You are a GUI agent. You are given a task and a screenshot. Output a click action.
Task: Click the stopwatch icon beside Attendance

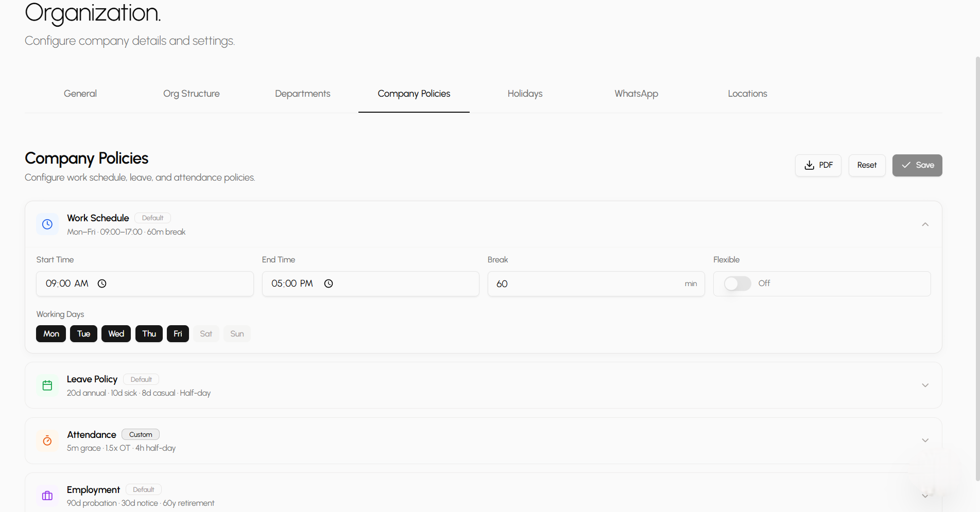tap(47, 440)
